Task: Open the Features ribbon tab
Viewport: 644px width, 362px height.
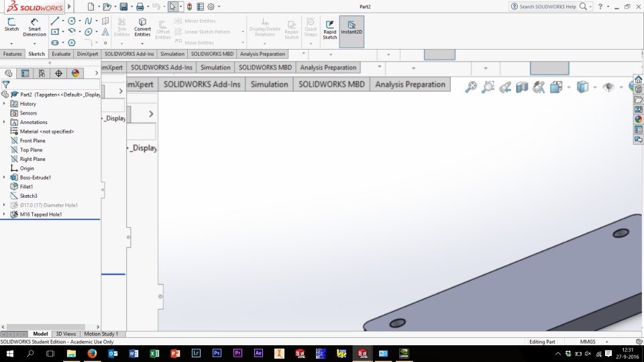Action: (12, 54)
